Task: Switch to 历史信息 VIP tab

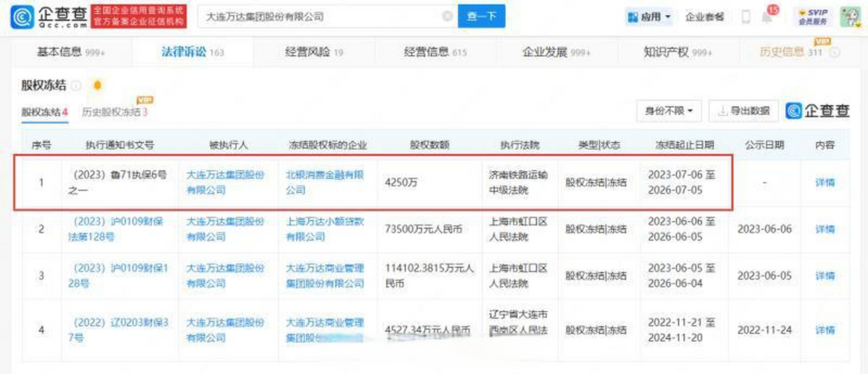Action: click(x=790, y=52)
